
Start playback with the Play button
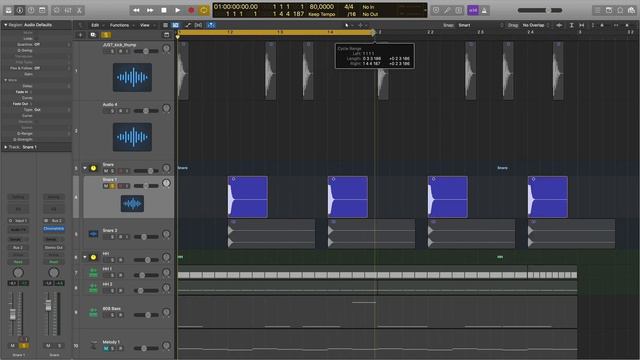pyautogui.click(x=178, y=10)
